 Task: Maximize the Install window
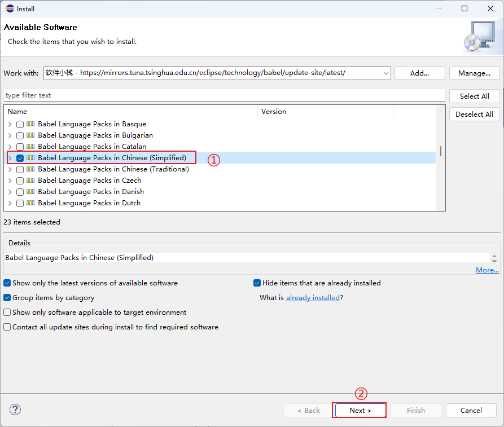click(x=464, y=8)
